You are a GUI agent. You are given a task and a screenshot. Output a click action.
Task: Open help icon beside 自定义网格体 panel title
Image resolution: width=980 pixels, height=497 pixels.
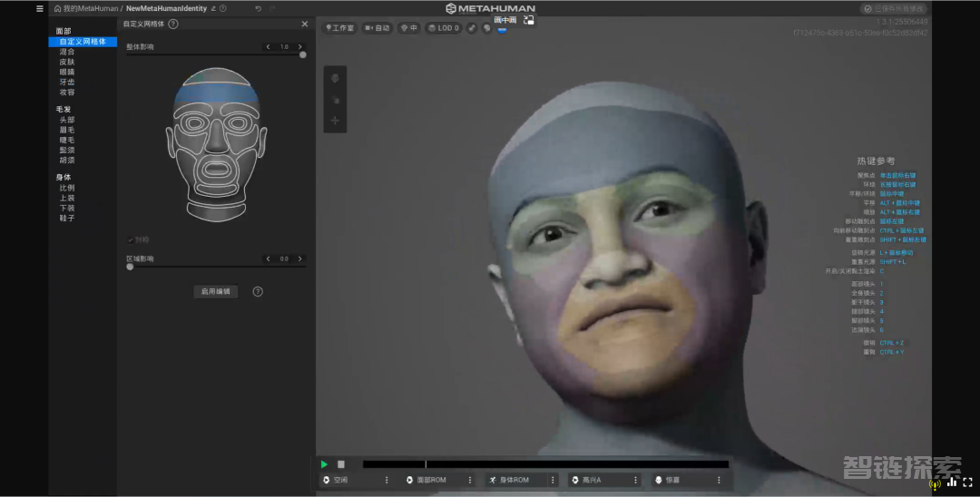pyautogui.click(x=173, y=24)
